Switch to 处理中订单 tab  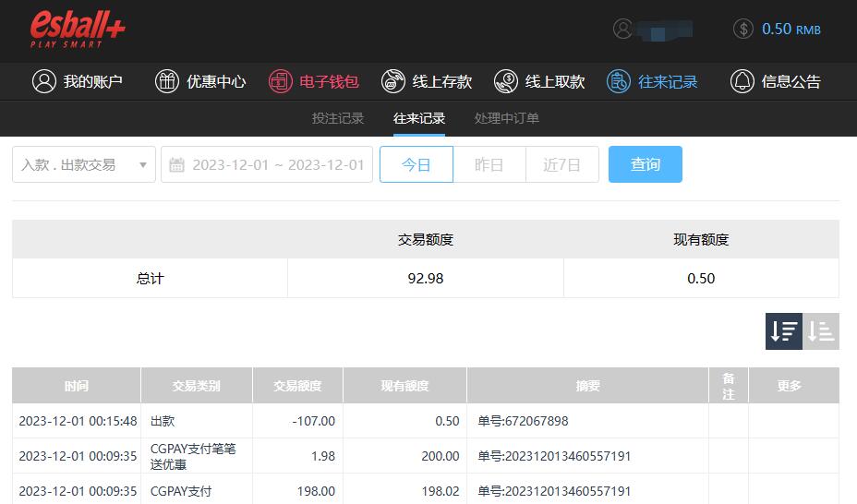tap(506, 118)
